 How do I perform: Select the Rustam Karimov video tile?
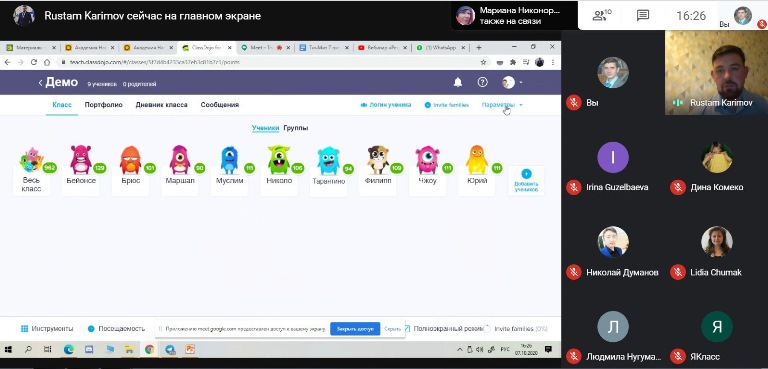(716, 73)
